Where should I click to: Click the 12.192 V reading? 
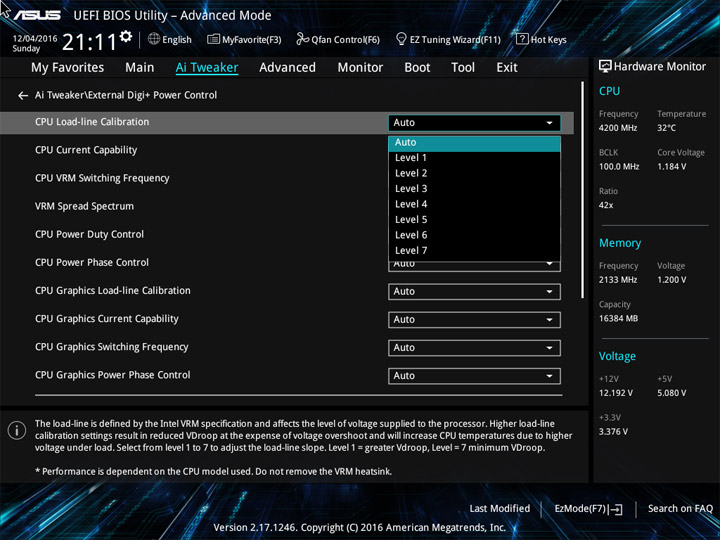(615, 393)
